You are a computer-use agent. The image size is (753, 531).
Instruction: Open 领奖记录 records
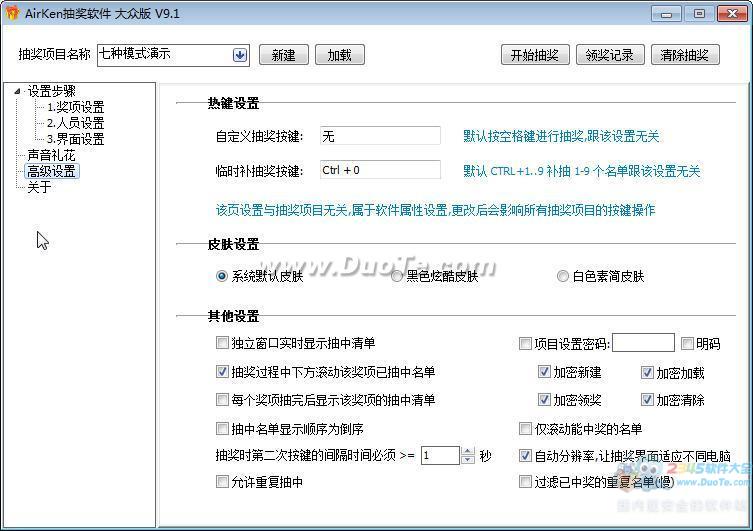click(x=610, y=55)
